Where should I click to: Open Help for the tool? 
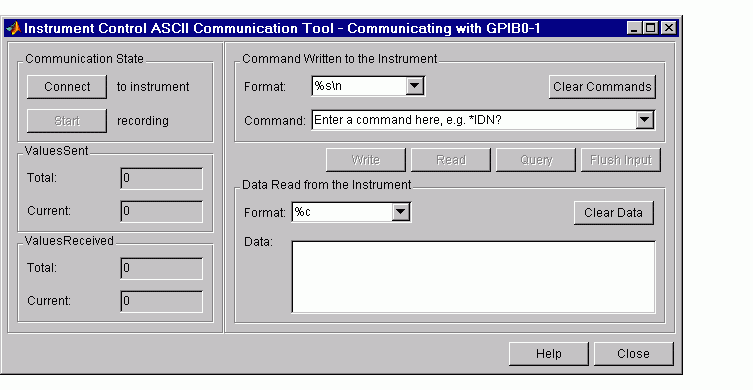coord(548,354)
